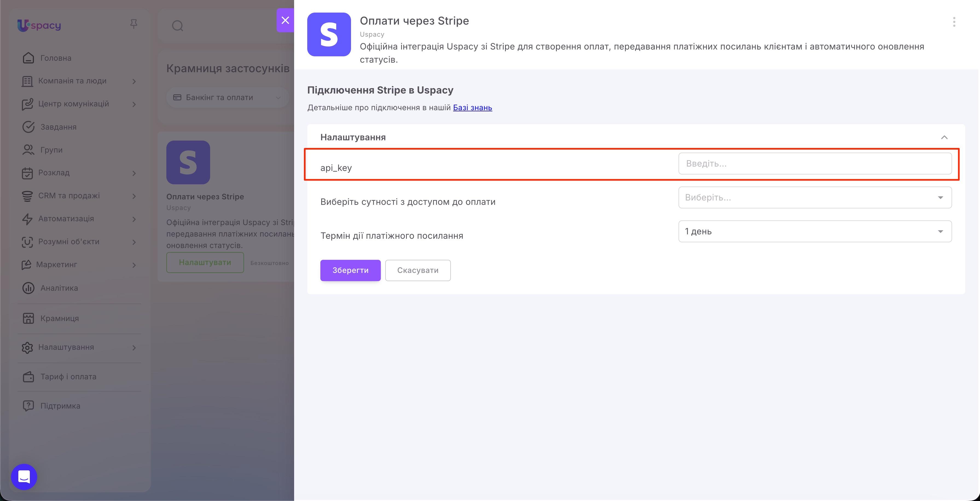The height and width of the screenshot is (501, 980).
Task: Expand Розклад submenu arrow
Action: [x=134, y=173]
